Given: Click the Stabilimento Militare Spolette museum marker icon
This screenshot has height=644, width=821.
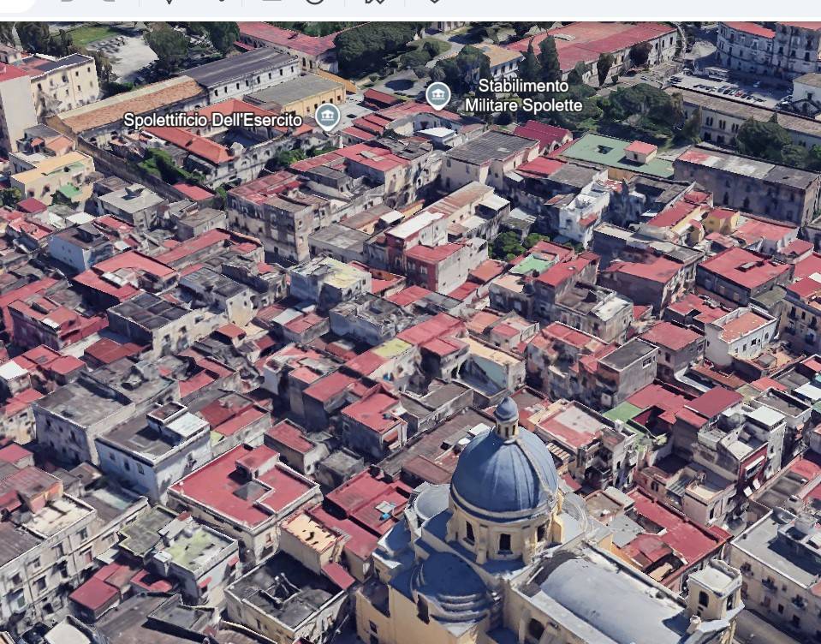Looking at the screenshot, I should click(438, 95).
